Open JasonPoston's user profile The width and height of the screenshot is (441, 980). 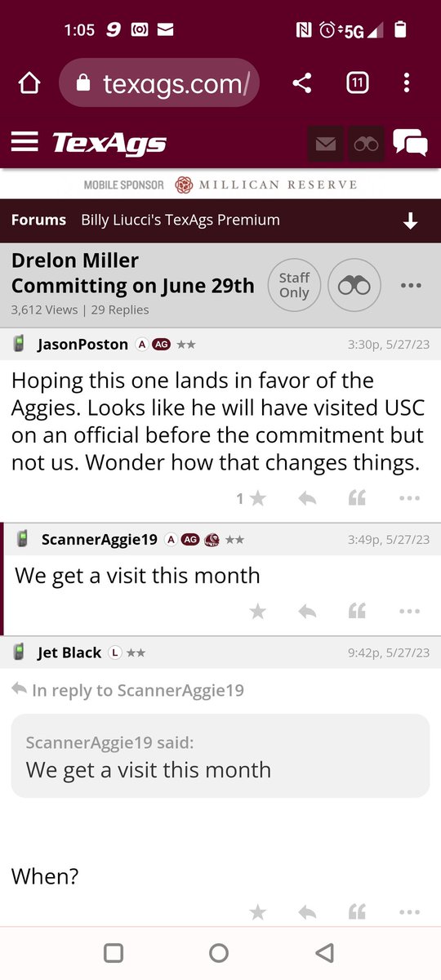click(82, 345)
